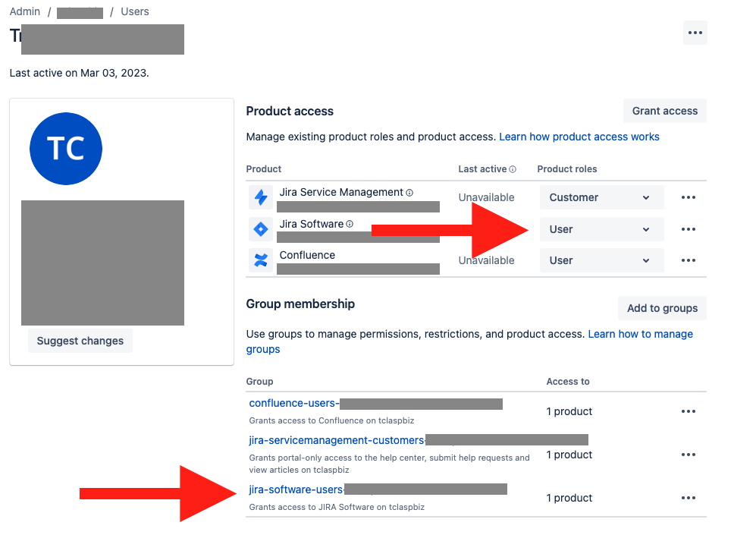Click the Confluence product icon

point(261,260)
